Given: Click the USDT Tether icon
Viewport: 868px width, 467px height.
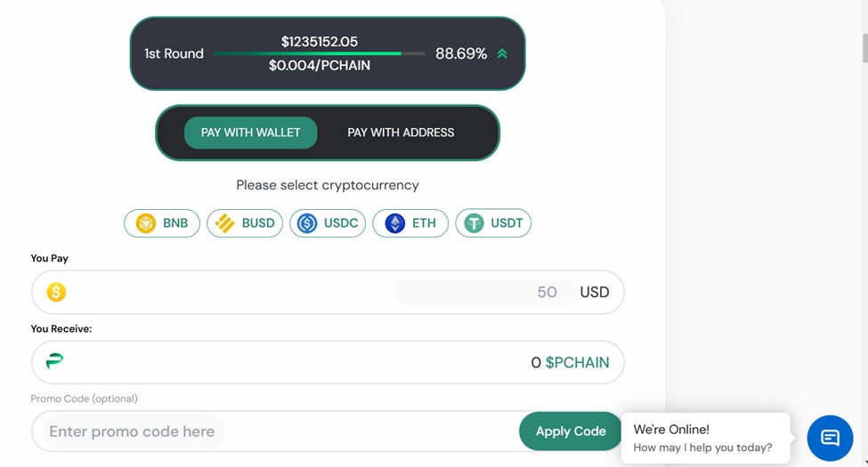Looking at the screenshot, I should pos(474,223).
